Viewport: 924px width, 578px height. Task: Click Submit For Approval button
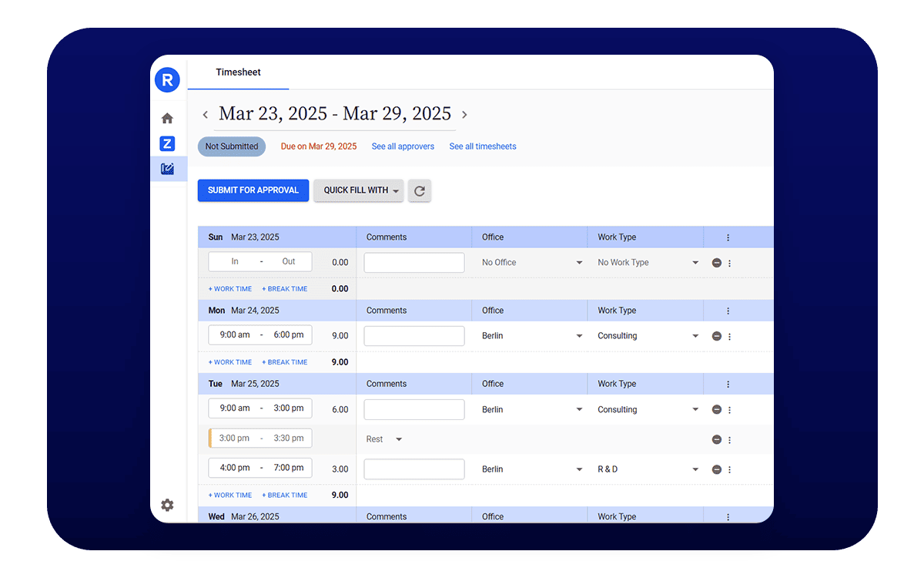253,190
